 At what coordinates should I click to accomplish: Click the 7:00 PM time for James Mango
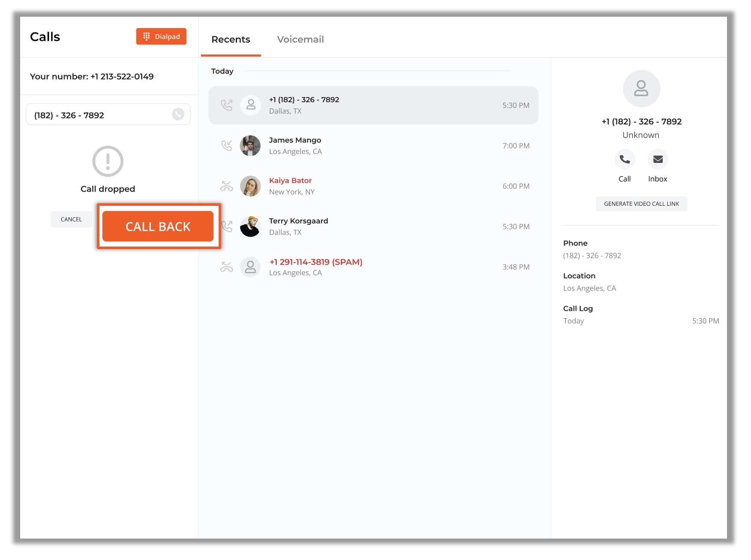coord(516,146)
